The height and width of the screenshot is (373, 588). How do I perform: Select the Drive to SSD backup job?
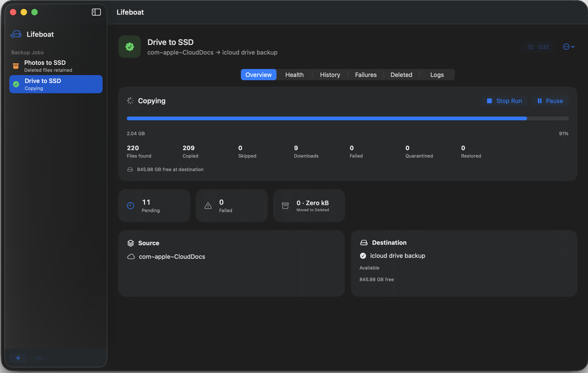coord(56,84)
